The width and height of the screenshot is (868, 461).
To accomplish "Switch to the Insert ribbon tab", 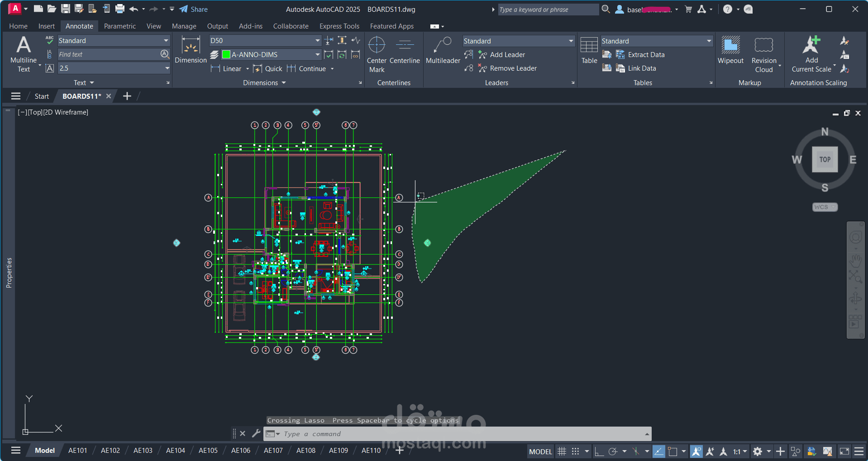I will (47, 26).
